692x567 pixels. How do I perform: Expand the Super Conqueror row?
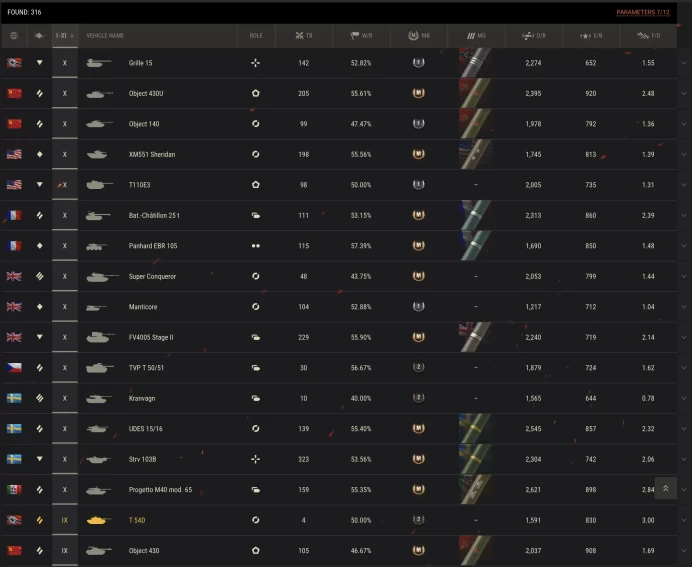coord(684,276)
